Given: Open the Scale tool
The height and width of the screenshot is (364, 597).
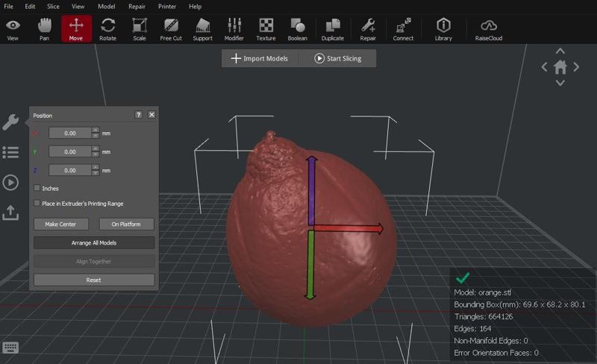Looking at the screenshot, I should click(x=140, y=29).
